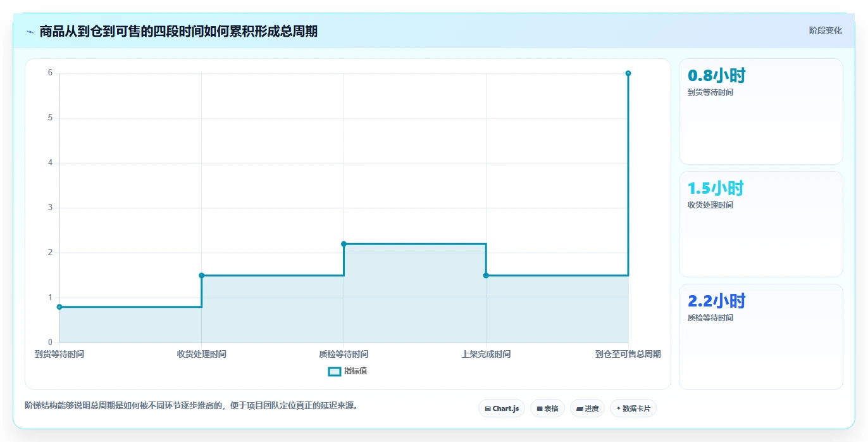Viewport: 868px width, 442px height.
Task: Click the footer description text about 阶梯结构
Action: click(192, 406)
